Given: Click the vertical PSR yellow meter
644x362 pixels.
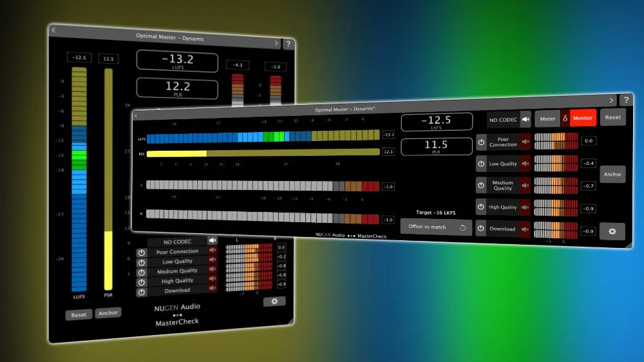Looking at the screenshot, I should (x=108, y=179).
